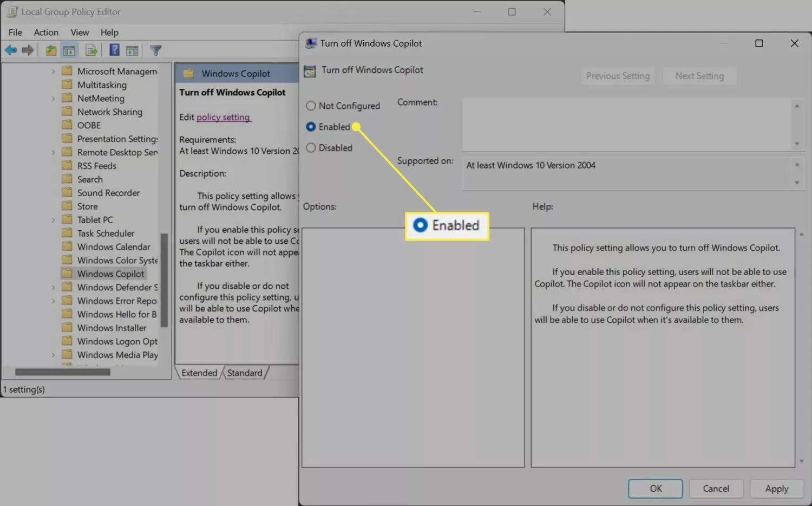The height and width of the screenshot is (506, 812).
Task: Click the Filter funnel toolbar icon
Action: click(156, 50)
